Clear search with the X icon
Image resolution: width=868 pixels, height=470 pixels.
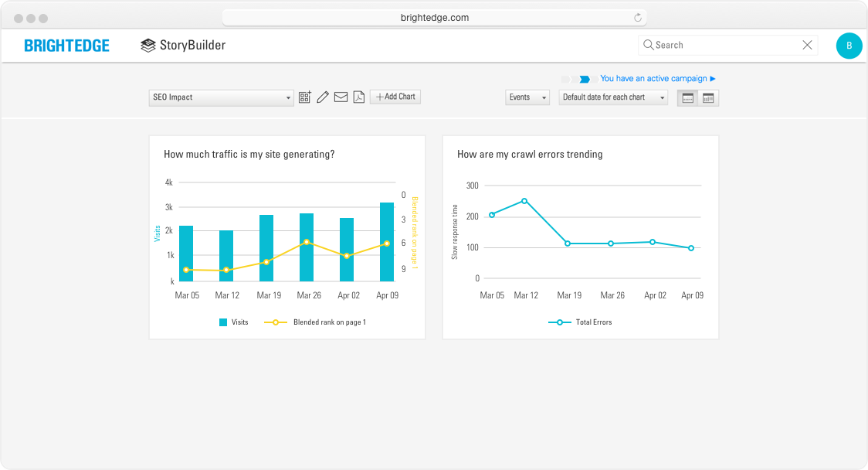click(807, 45)
